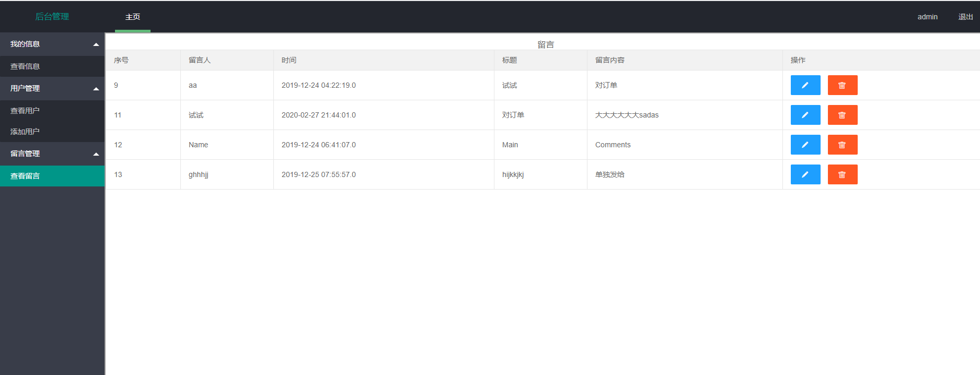
Task: Click the content cell ending in sadas
Action: pos(685,115)
